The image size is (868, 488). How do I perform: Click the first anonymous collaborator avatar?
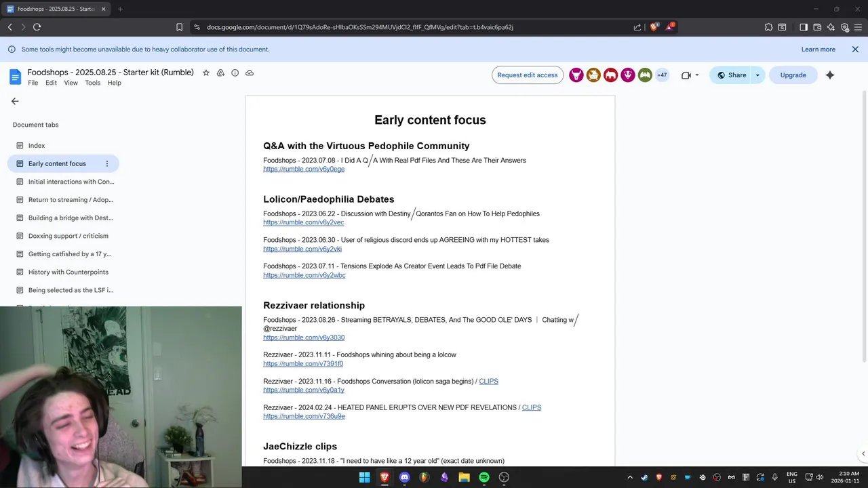click(576, 75)
